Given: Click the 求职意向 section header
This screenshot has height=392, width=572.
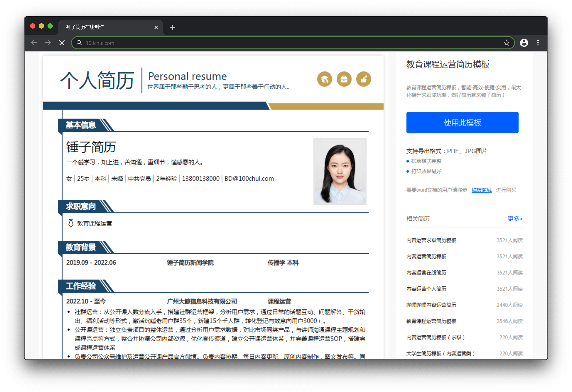Looking at the screenshot, I should (x=81, y=206).
